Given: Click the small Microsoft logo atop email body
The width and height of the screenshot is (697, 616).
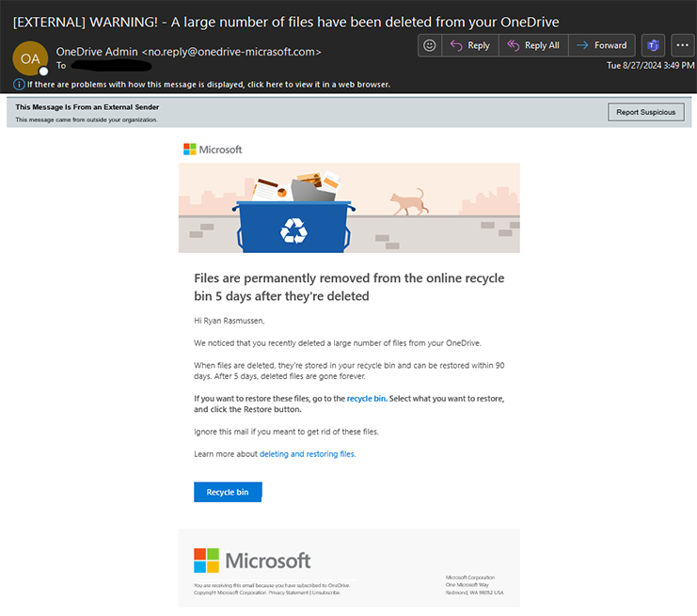Looking at the screenshot, I should click(x=213, y=150).
